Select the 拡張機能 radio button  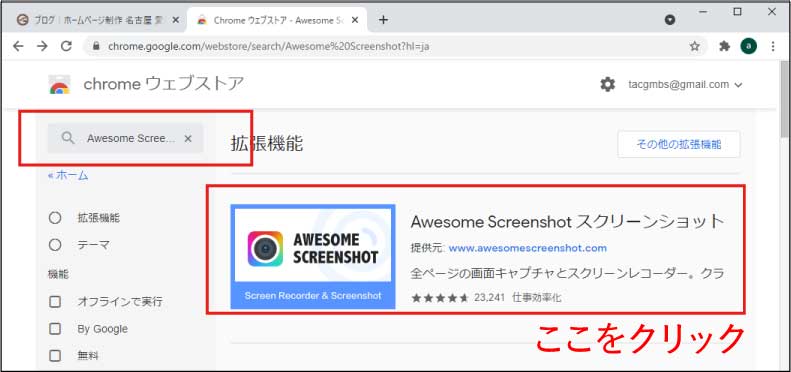point(54,218)
